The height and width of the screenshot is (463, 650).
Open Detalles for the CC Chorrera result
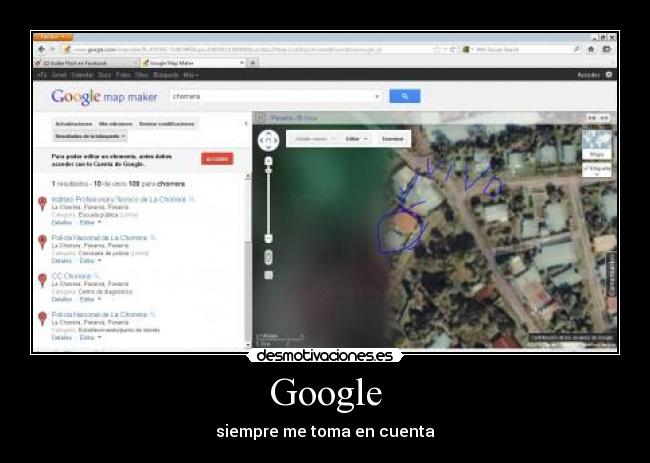tap(62, 299)
